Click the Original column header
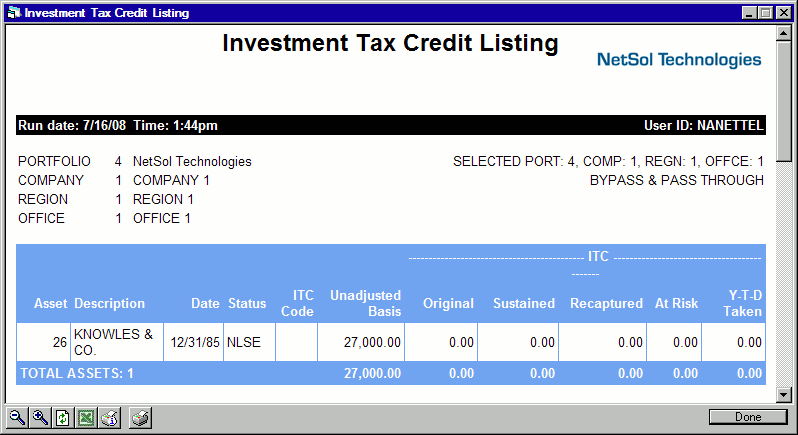Viewport: 798px width, 435px height. pos(448,303)
